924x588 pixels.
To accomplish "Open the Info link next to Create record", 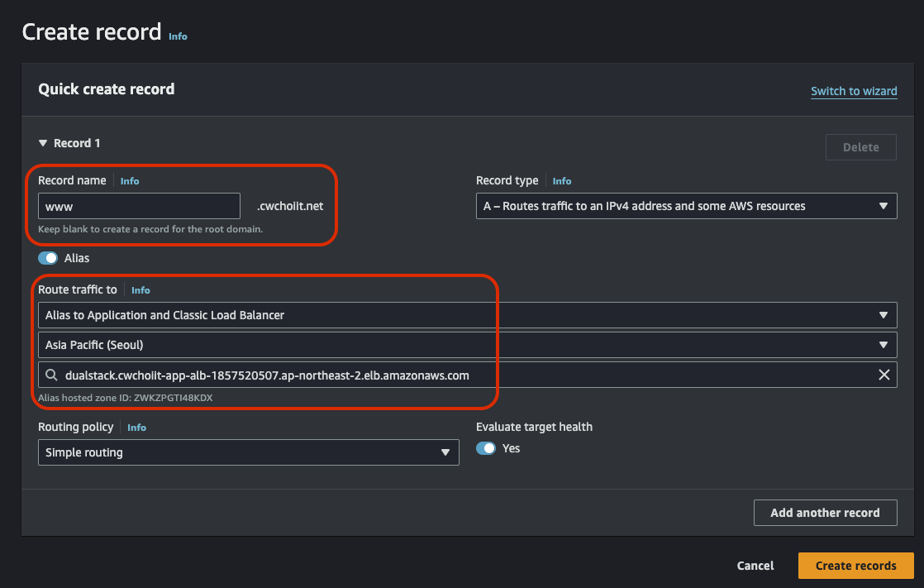I will [x=178, y=36].
